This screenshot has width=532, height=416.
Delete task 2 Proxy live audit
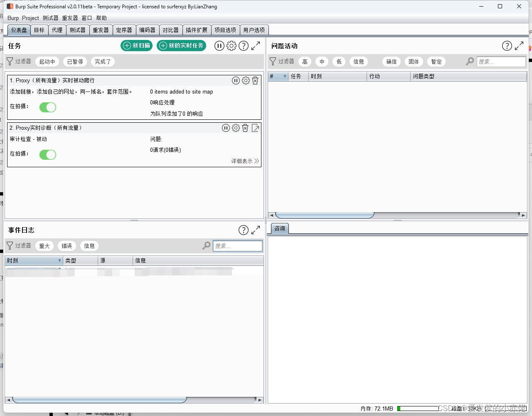point(245,128)
